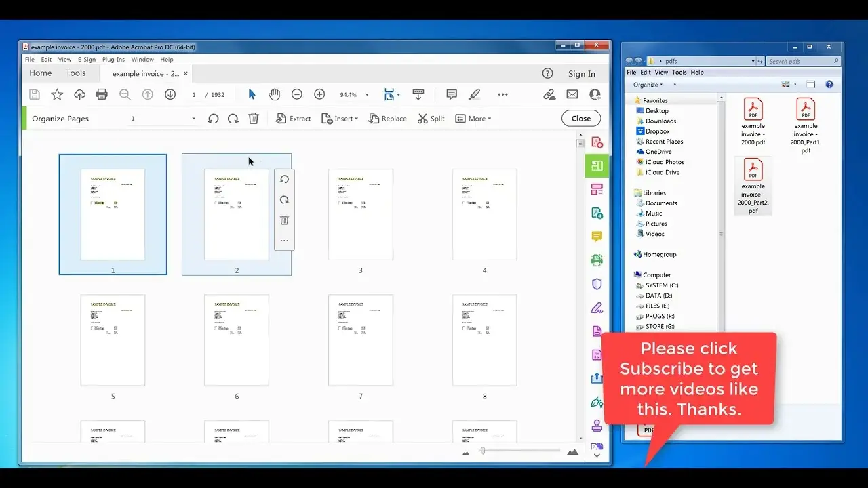Select the page 3 thumbnail
Viewport: 868px width, 488px height.
point(361,214)
